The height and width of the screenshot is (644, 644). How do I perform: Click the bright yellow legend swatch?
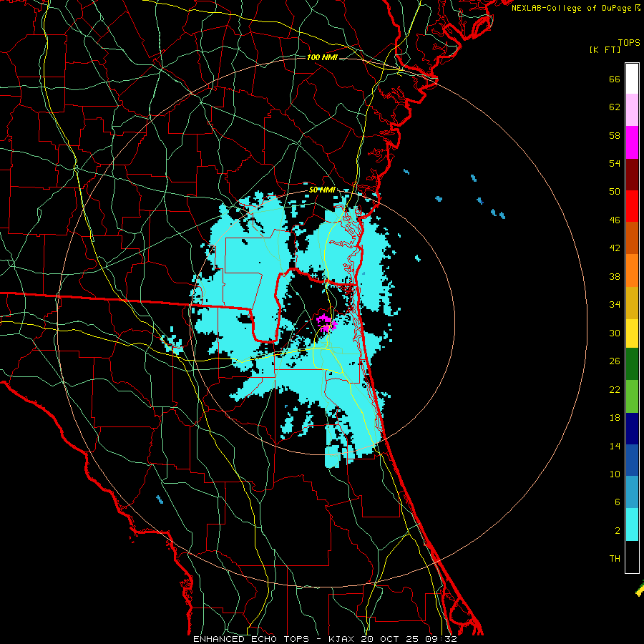(632, 333)
